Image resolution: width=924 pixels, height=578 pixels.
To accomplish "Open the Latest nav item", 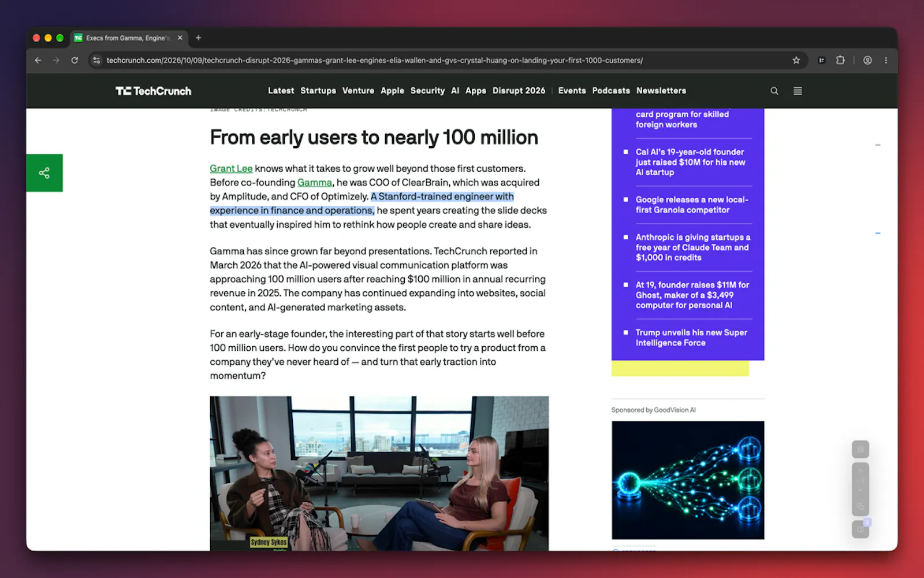I will pos(281,91).
